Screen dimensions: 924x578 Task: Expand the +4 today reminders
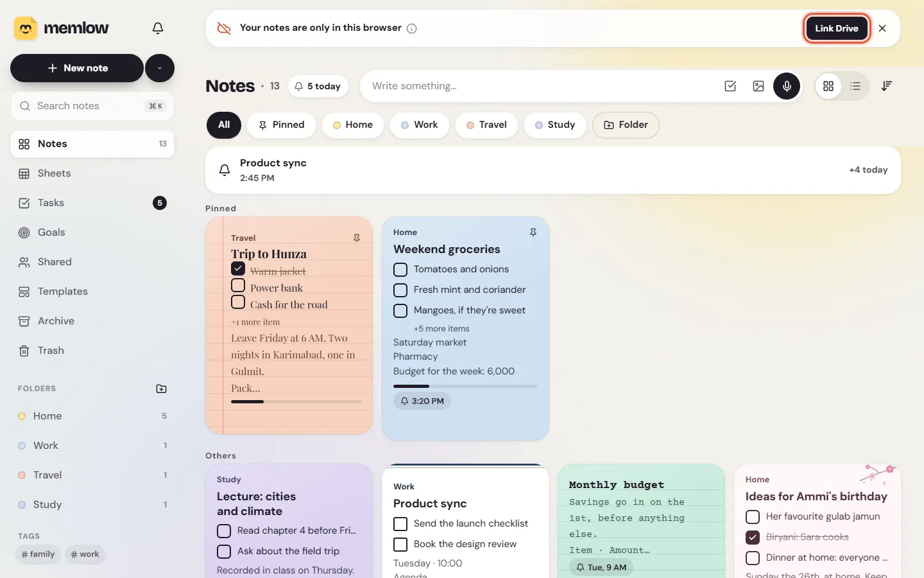click(x=868, y=170)
